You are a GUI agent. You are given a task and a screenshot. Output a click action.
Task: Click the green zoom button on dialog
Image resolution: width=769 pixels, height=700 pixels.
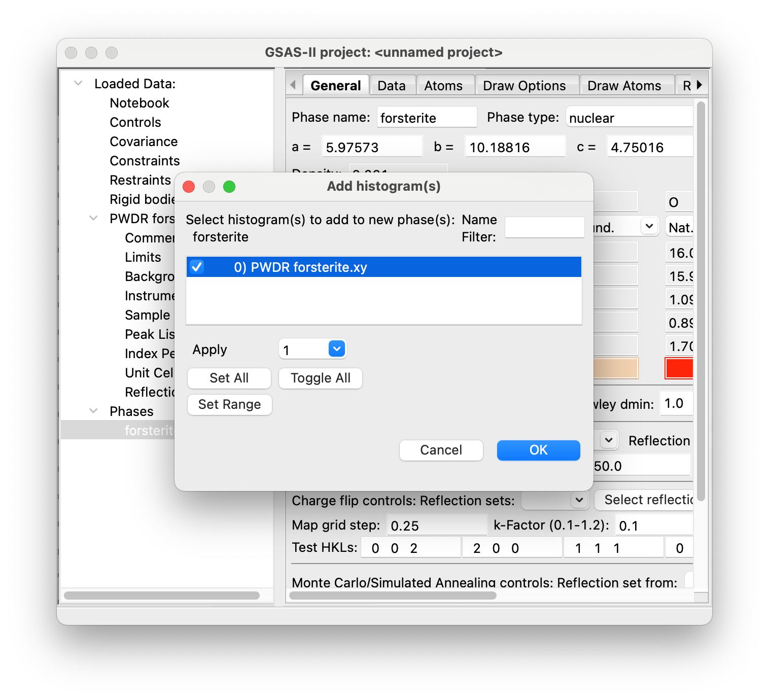(x=229, y=187)
